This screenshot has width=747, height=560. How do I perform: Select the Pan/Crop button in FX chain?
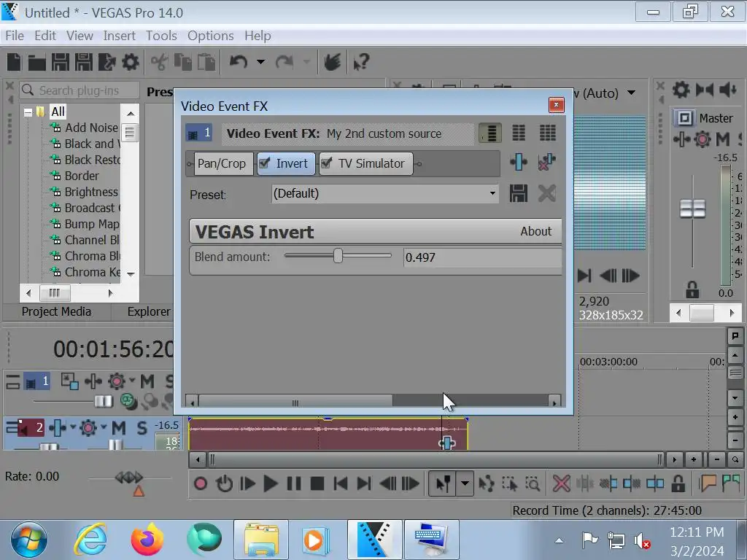click(222, 163)
